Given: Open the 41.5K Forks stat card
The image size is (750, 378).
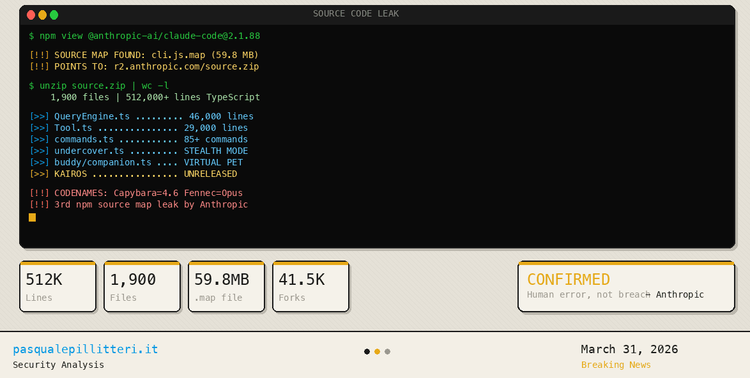Looking at the screenshot, I should (x=311, y=286).
